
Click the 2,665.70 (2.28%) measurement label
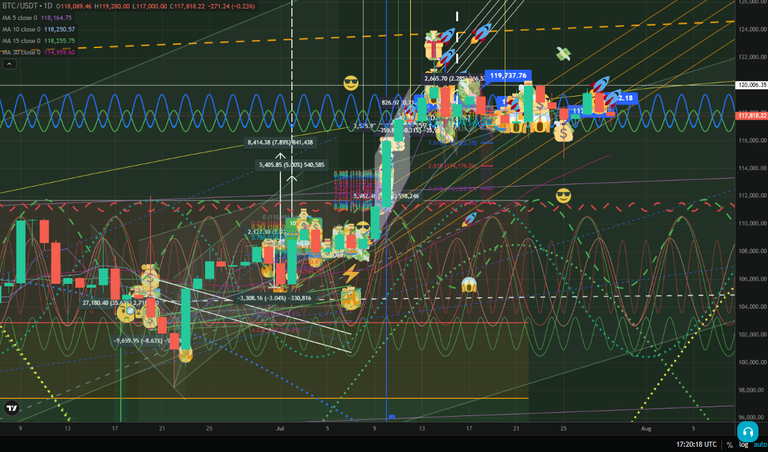click(454, 78)
